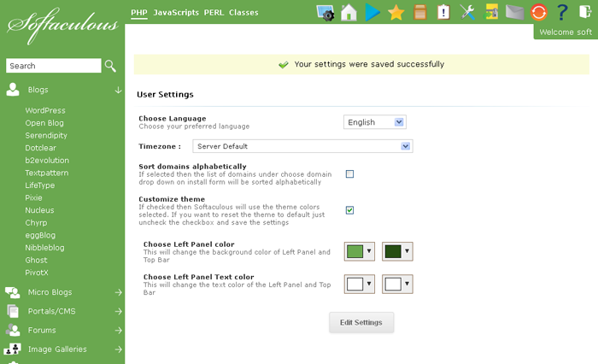
Task: Open LifeType in sidebar
Action: [x=39, y=185]
